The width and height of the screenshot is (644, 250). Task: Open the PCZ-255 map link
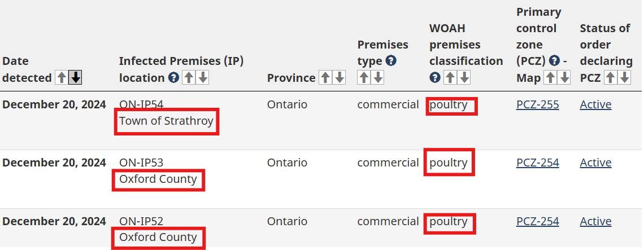(x=537, y=104)
